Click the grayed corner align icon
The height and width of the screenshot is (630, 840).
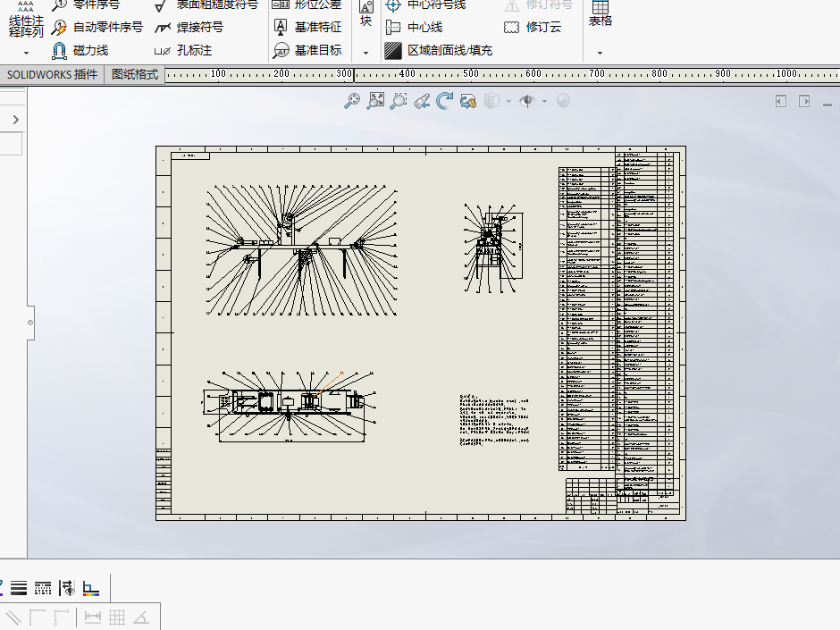(x=37, y=617)
